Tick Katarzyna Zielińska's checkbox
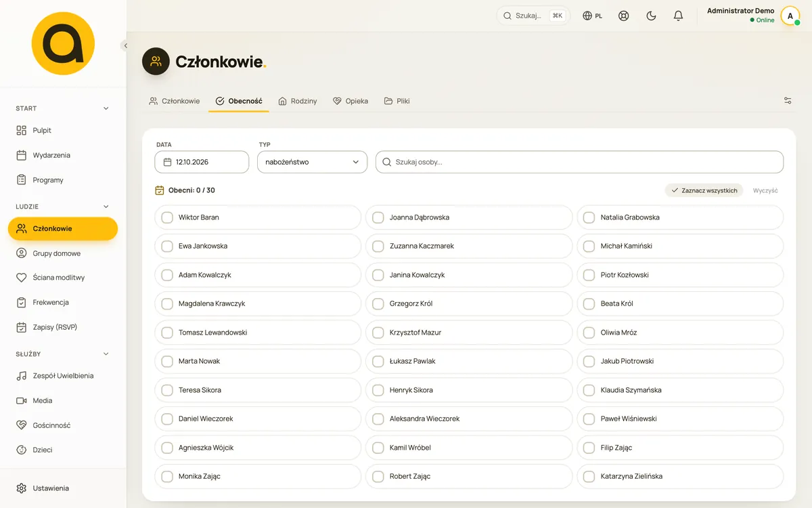The height and width of the screenshot is (508, 812). 589,476
